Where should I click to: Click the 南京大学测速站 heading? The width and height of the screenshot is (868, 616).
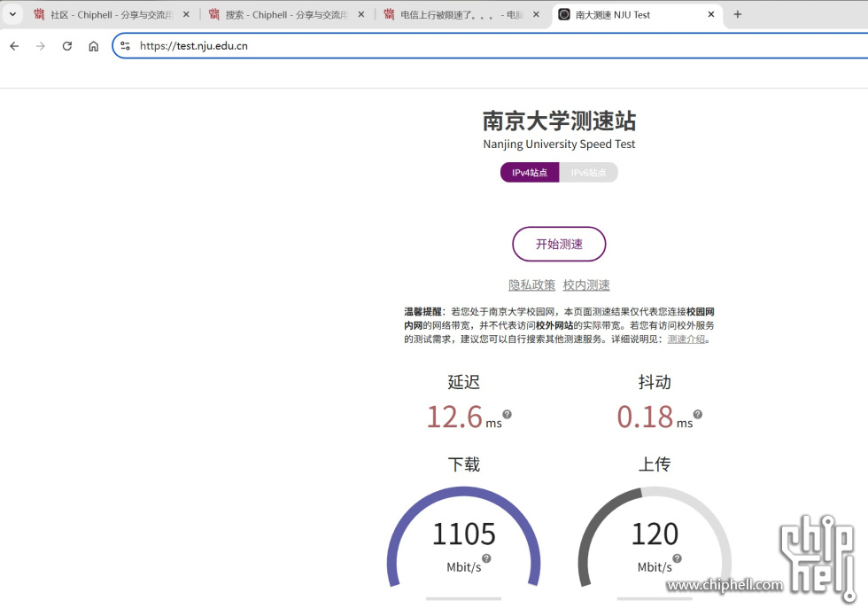[559, 121]
